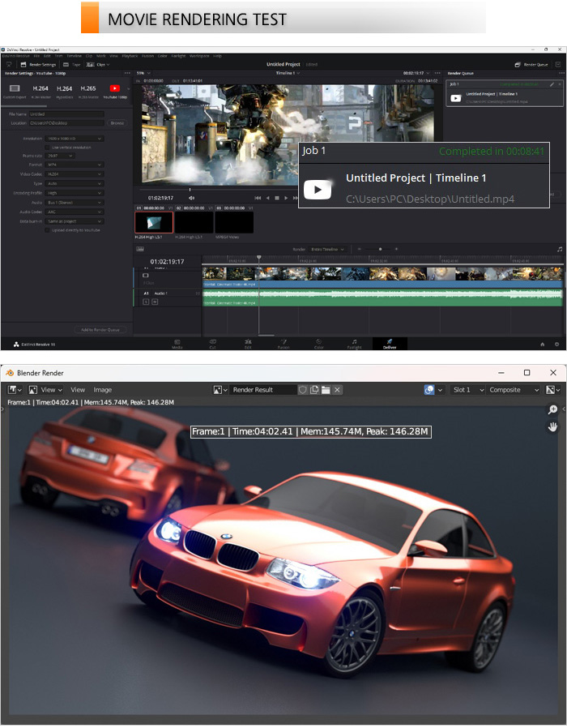Enable Use vertical resolution checkbox
The width and height of the screenshot is (567, 728).
(x=49, y=147)
